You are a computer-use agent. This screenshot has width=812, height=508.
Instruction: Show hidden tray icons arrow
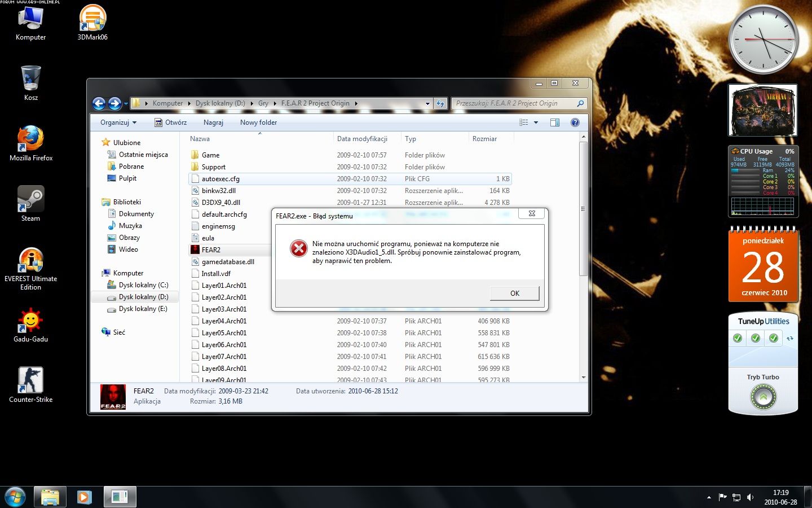click(x=709, y=497)
